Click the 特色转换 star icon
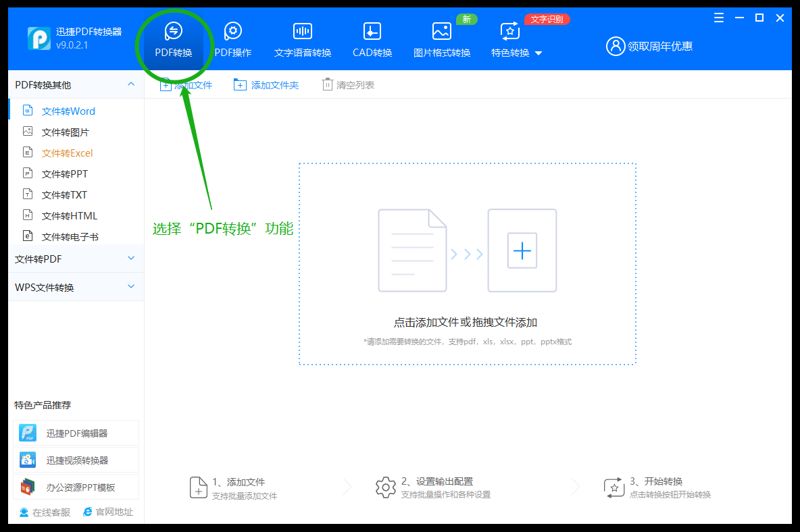800x532 pixels. click(509, 30)
